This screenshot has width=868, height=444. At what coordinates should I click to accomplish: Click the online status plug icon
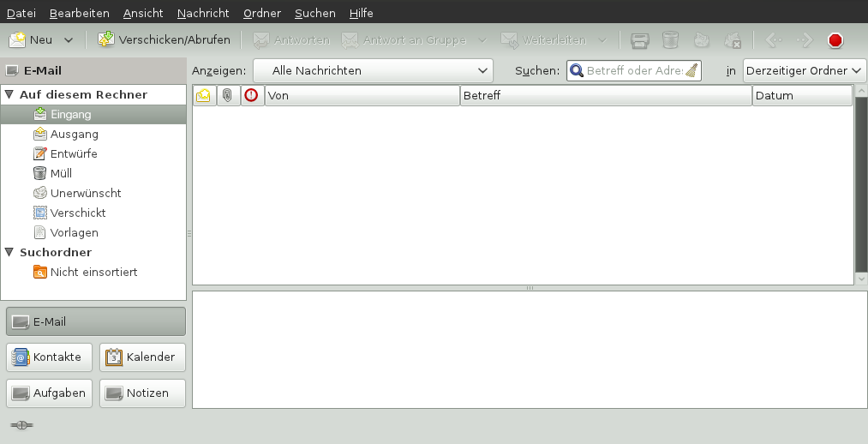click(21, 425)
